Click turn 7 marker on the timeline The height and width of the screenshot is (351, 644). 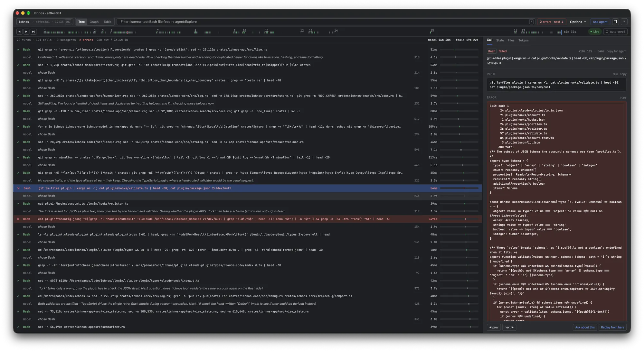click(157, 31)
